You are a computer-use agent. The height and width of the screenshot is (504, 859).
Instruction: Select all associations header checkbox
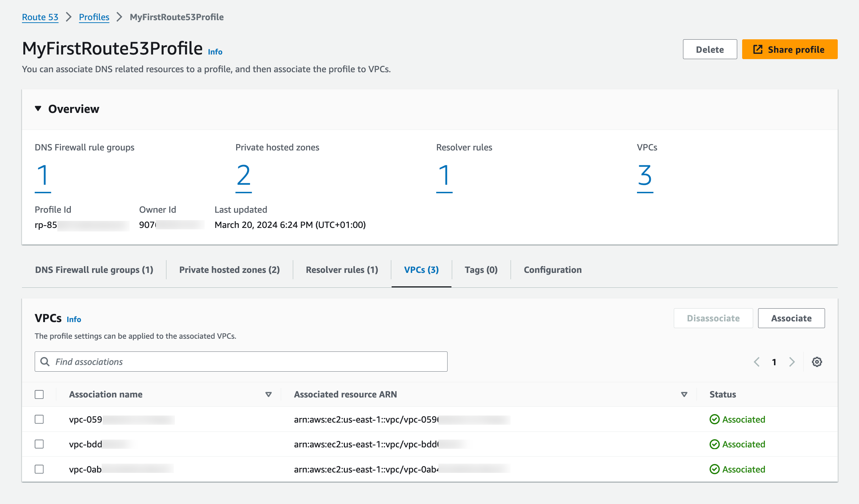[39, 394]
